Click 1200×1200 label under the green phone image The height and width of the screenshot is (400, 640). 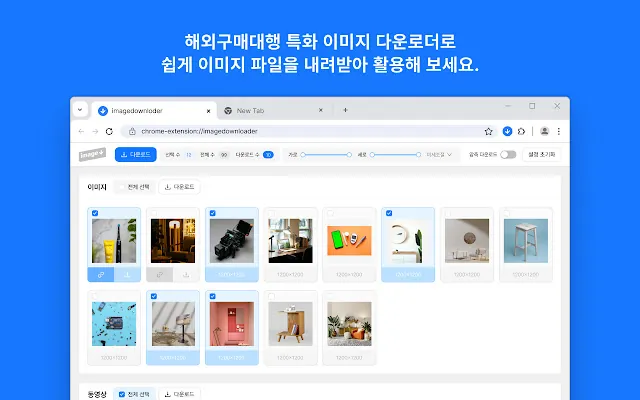point(349,275)
